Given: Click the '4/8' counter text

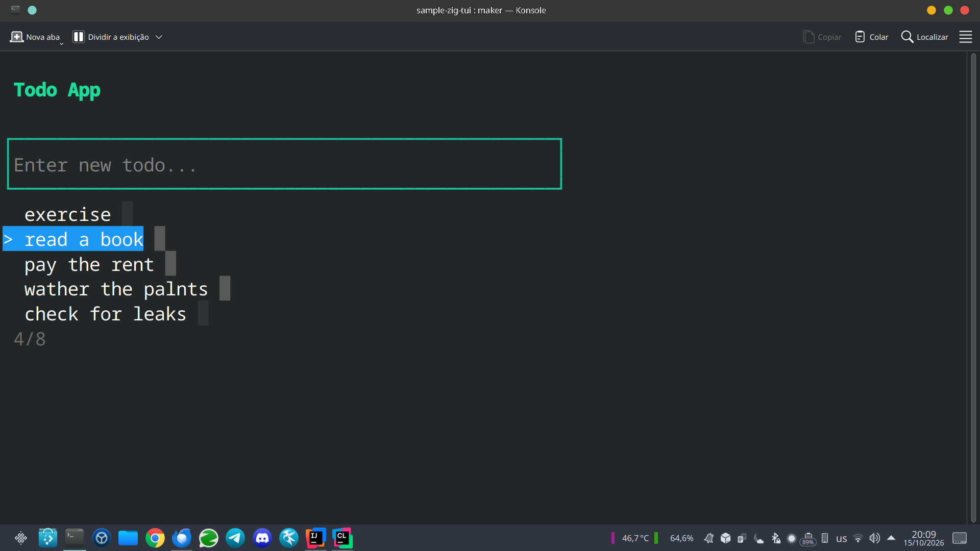Looking at the screenshot, I should click(x=30, y=339).
